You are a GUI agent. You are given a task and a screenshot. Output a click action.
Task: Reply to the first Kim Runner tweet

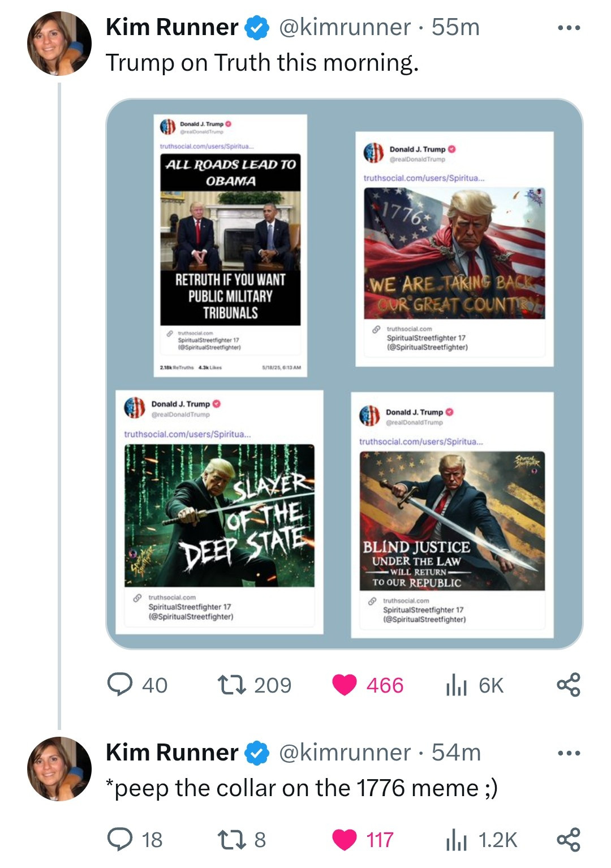point(120,685)
